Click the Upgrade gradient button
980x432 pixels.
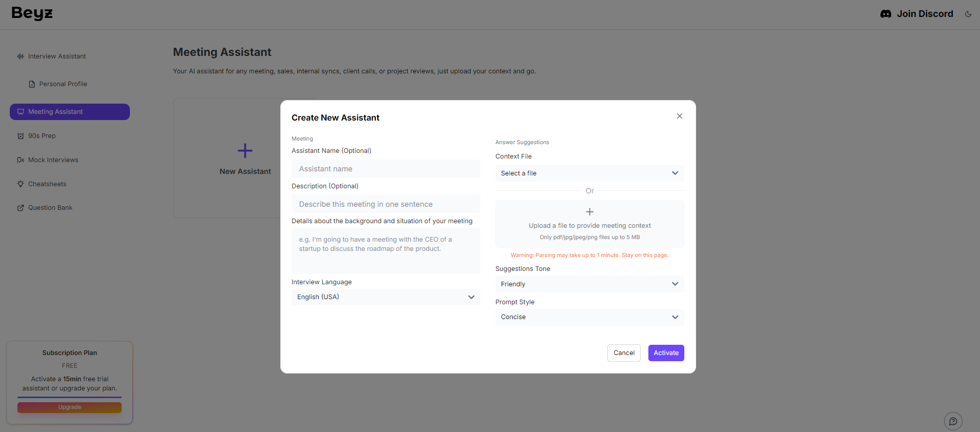pos(70,407)
